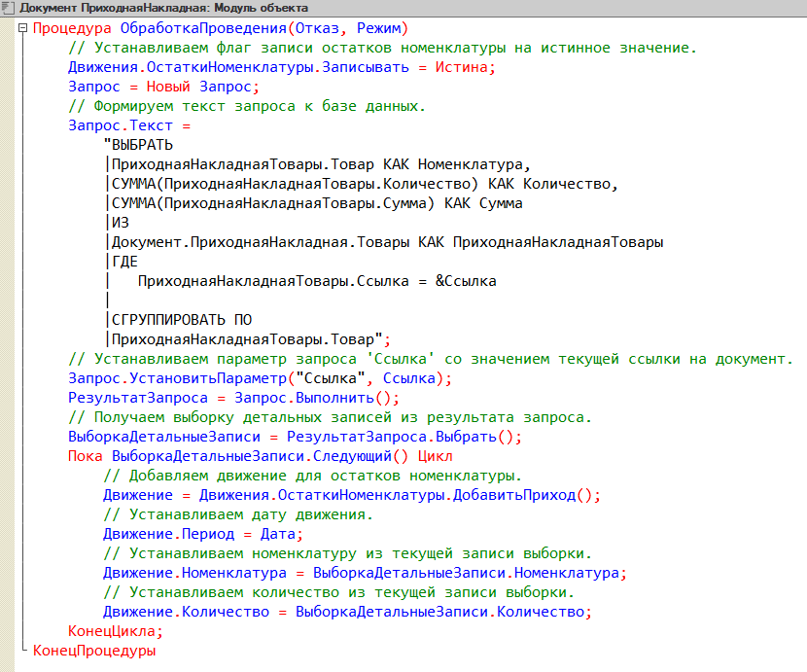
Task: Click 'Движение.Номенклатура' on the assignment's left side
Action: coord(194,573)
